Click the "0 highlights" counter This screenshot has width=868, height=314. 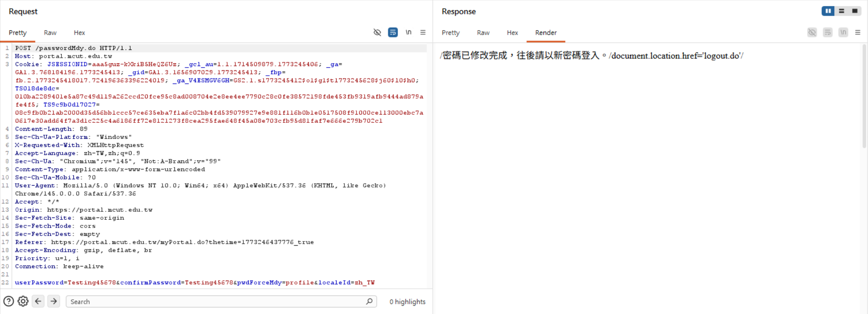pos(407,302)
